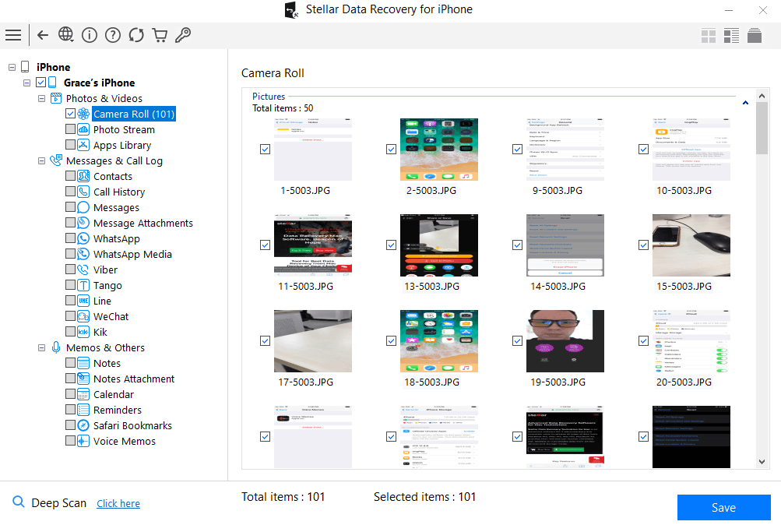The image size is (781, 532).
Task: Click the Deep Scan 'Click here' link
Action: point(118,503)
